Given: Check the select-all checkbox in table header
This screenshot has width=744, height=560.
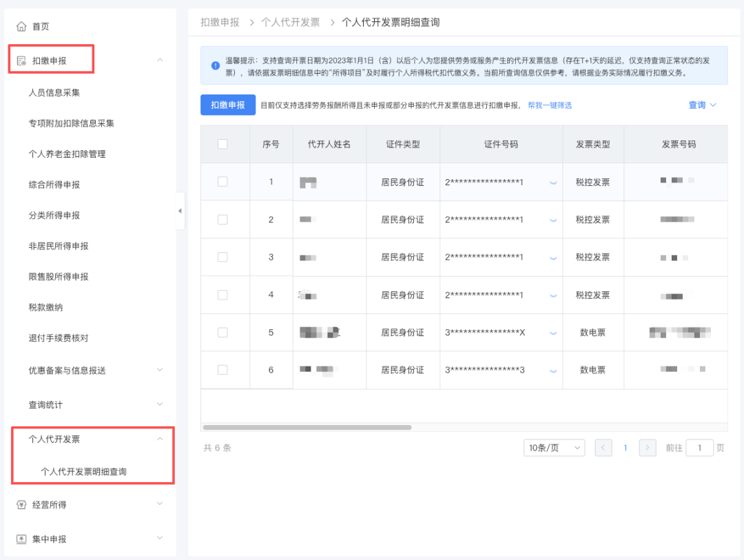Looking at the screenshot, I should (x=223, y=144).
